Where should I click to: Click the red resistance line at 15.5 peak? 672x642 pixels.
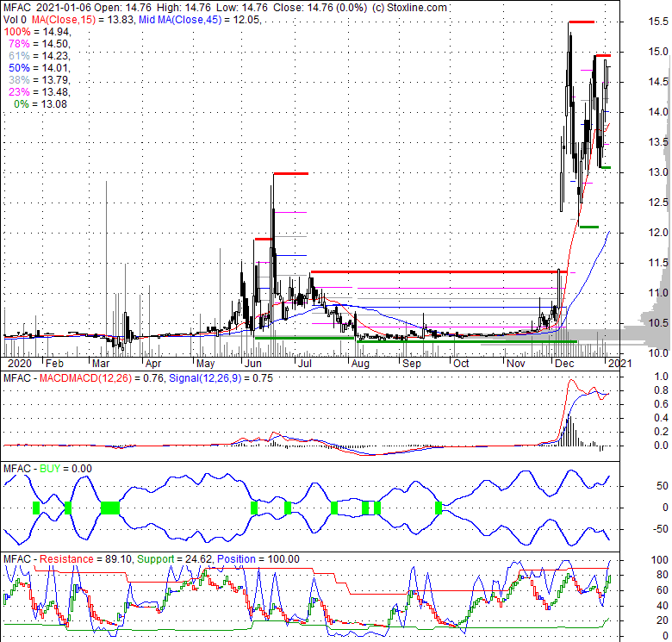582,22
